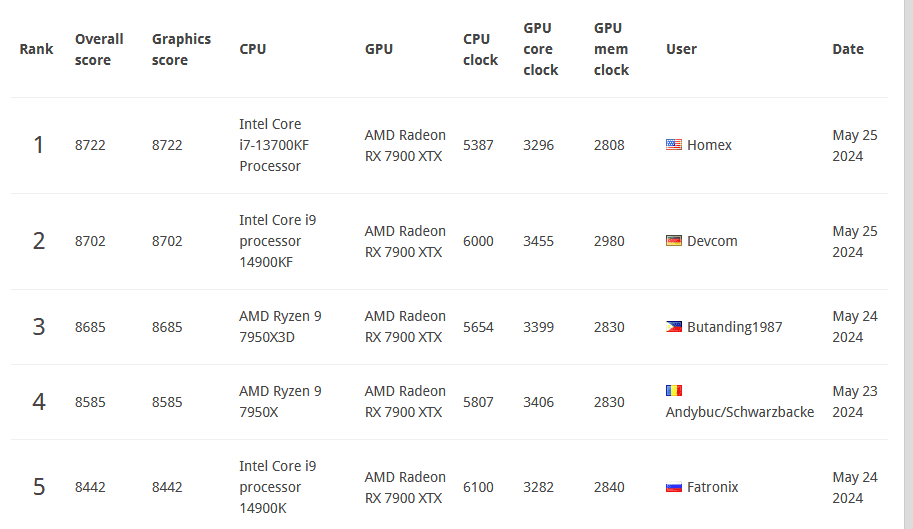The height and width of the screenshot is (529, 913).
Task: Click the Philippines flag beside Butanding1987
Action: 674,326
